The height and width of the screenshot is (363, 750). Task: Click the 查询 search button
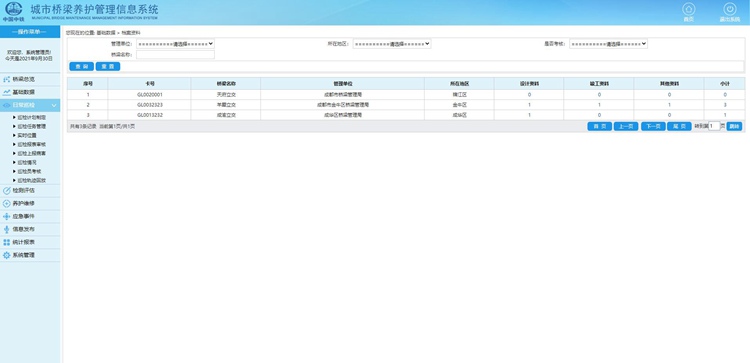82,66
